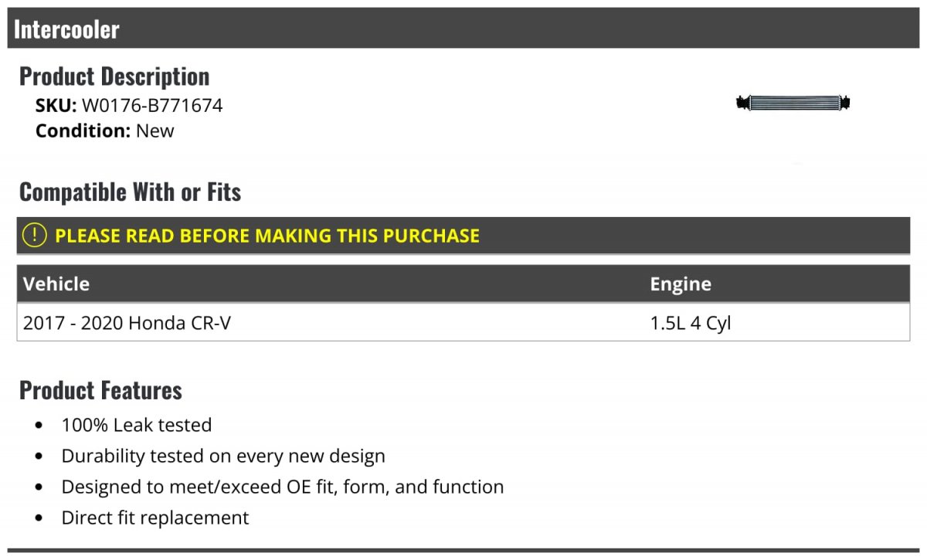This screenshot has width=927, height=560.
Task: Select the Product Description heading
Action: (114, 76)
